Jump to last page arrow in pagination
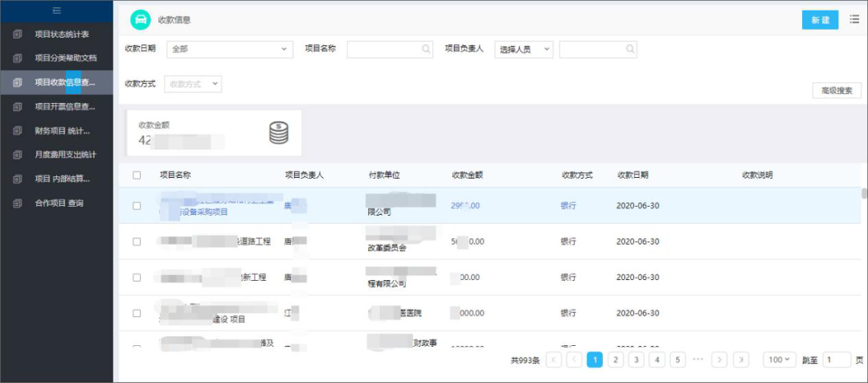This screenshot has width=868, height=383. point(741,360)
